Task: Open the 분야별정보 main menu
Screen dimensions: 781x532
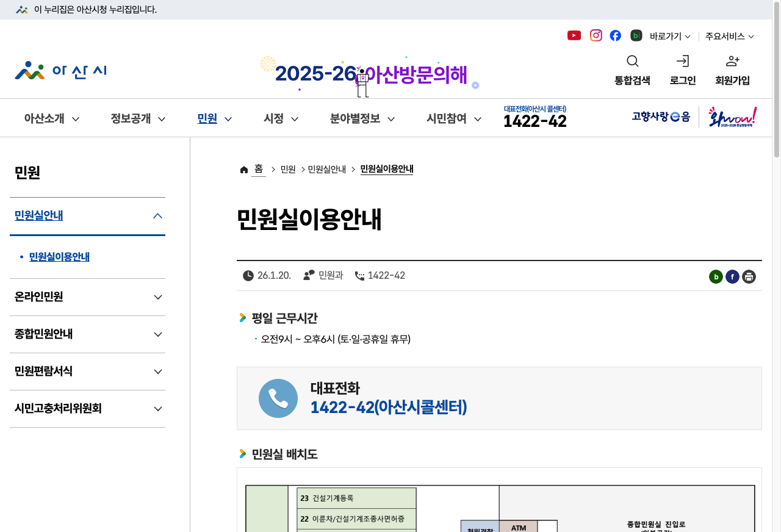Action: point(362,118)
